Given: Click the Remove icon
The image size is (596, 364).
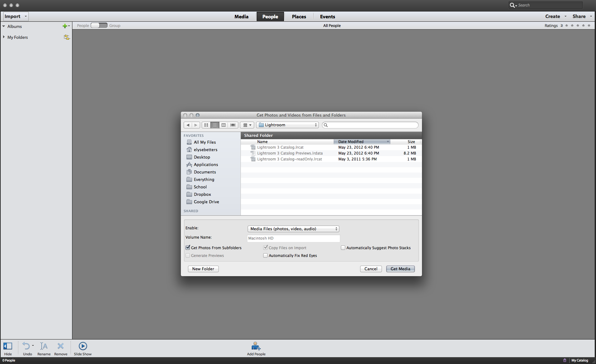Looking at the screenshot, I should (61, 346).
